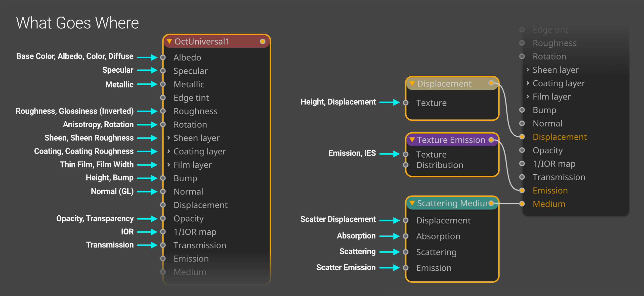
Task: Collapse the Texture Emission node triangle
Action: click(x=412, y=139)
